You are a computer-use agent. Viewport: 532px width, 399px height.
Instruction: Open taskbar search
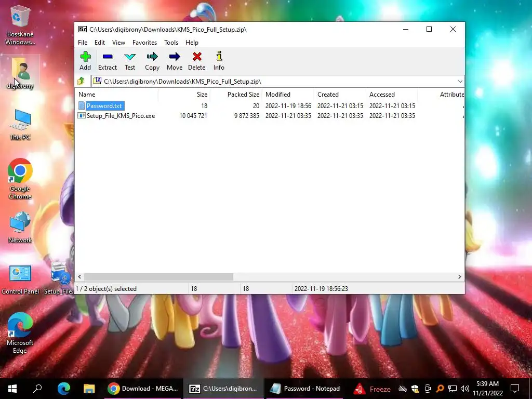click(x=37, y=389)
